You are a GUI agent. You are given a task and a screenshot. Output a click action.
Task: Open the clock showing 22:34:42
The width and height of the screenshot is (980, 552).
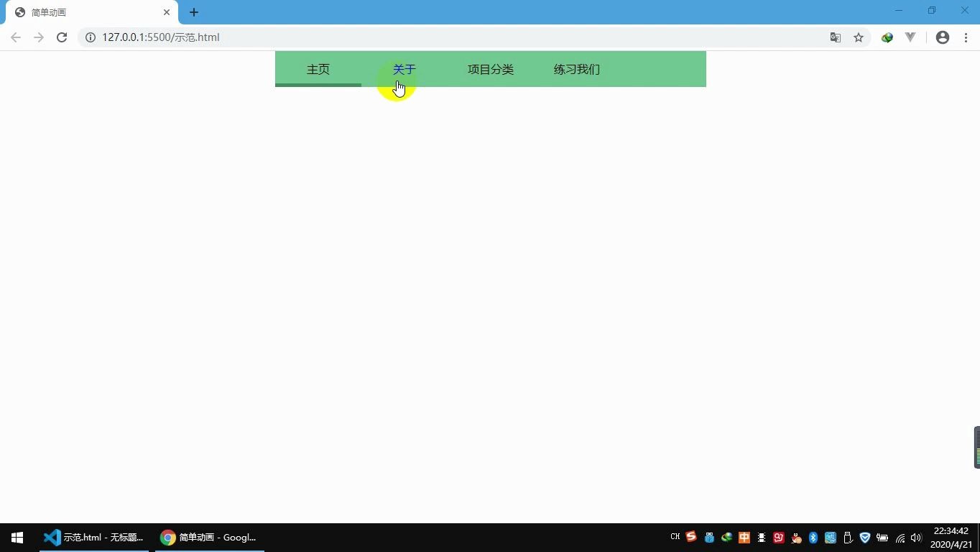coord(951,538)
